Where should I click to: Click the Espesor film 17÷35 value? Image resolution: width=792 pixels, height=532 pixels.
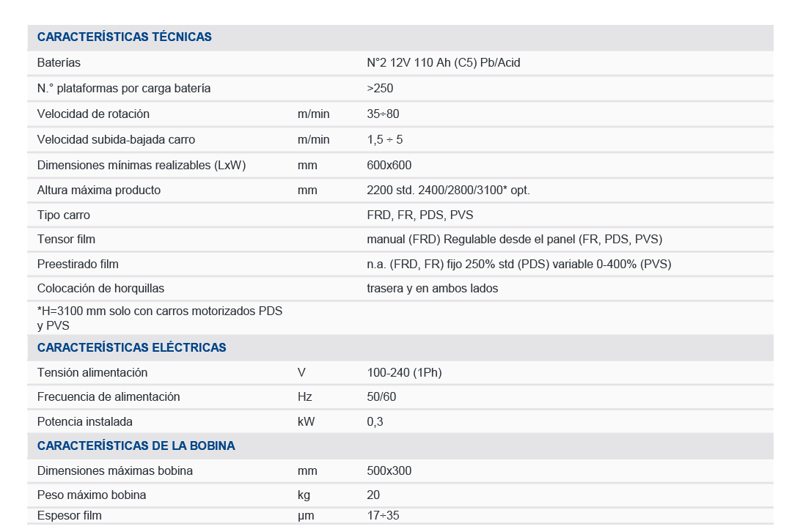383,516
